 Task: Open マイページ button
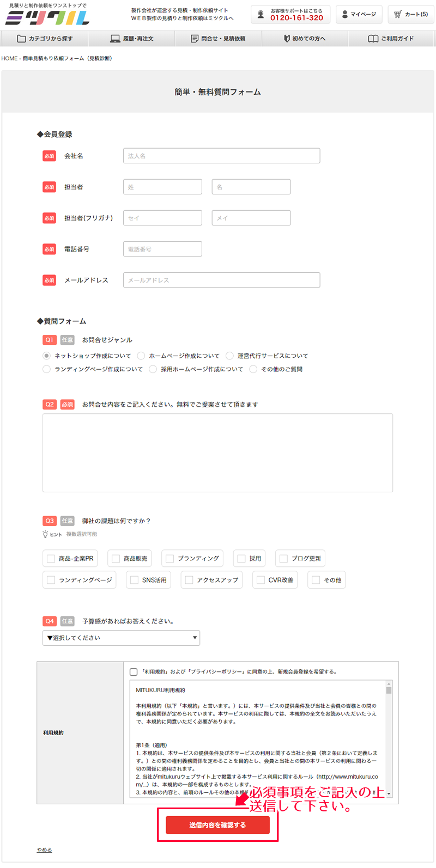click(359, 14)
